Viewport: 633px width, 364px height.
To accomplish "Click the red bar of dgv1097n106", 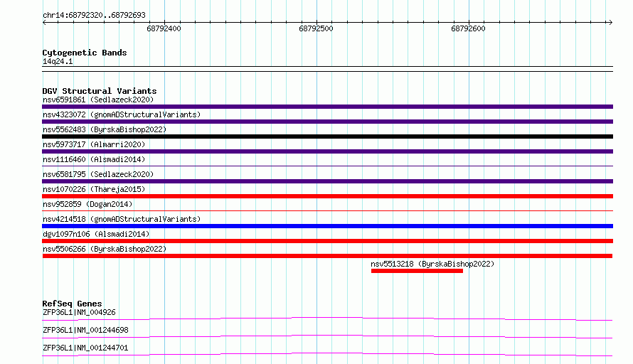I will (x=327, y=241).
